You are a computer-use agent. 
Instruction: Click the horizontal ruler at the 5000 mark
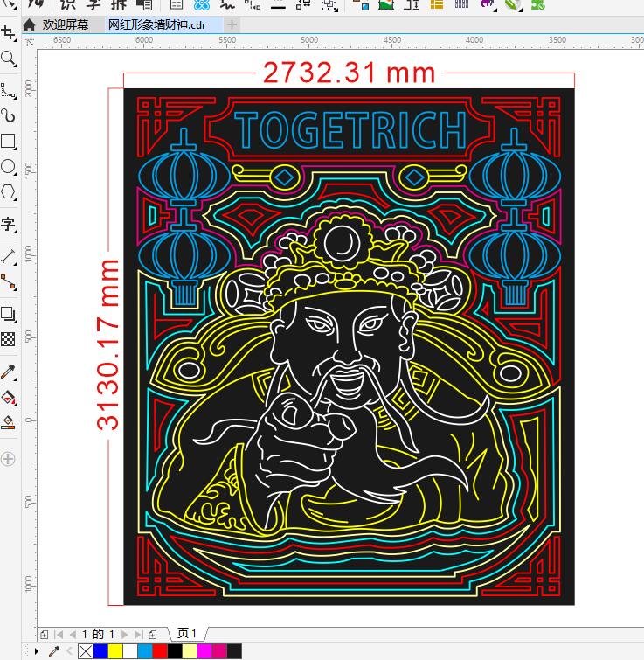[x=309, y=41]
